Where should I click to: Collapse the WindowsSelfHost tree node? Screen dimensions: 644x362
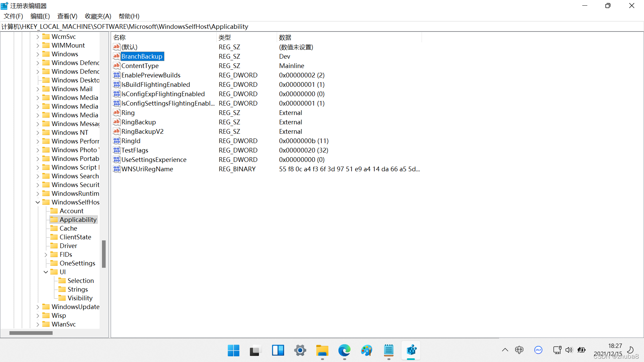38,202
